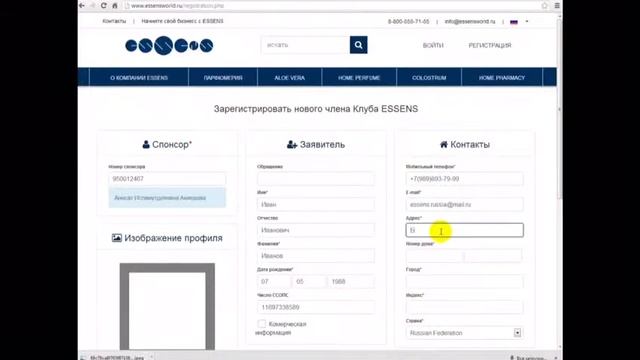This screenshot has height=360, width=640.
Task: Click the Обращение field
Action: [x=316, y=179]
